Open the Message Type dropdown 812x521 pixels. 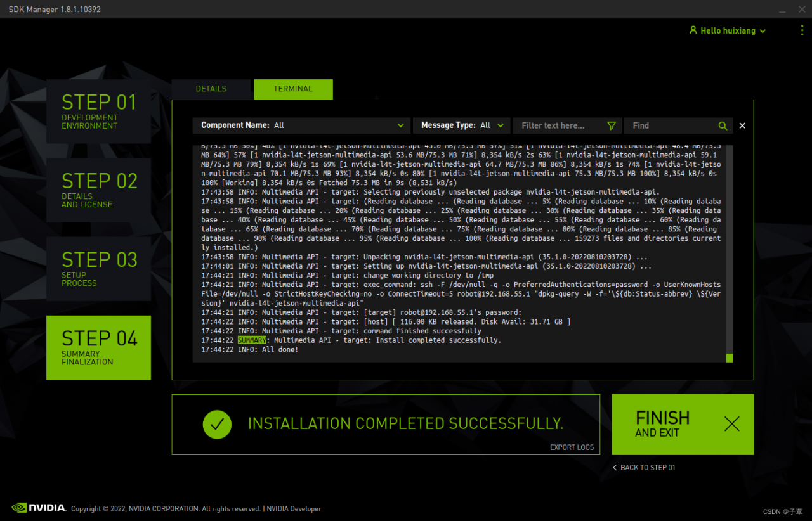[x=462, y=125]
